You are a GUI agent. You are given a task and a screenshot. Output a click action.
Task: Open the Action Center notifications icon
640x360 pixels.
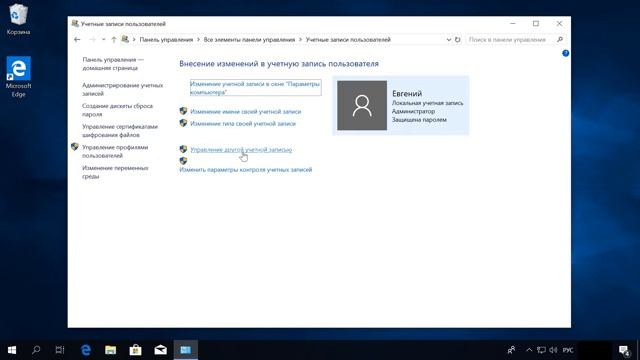[x=624, y=350]
